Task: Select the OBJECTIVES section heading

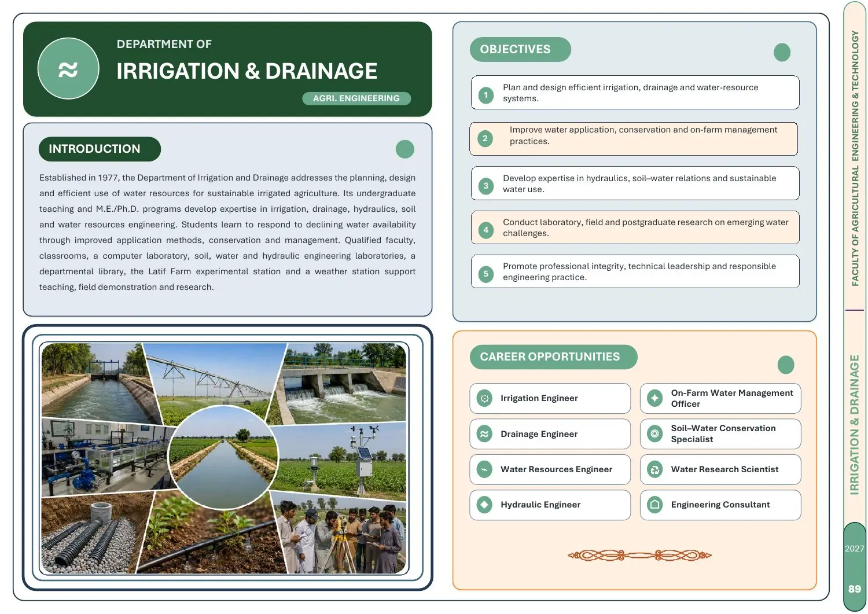Action: (x=520, y=49)
